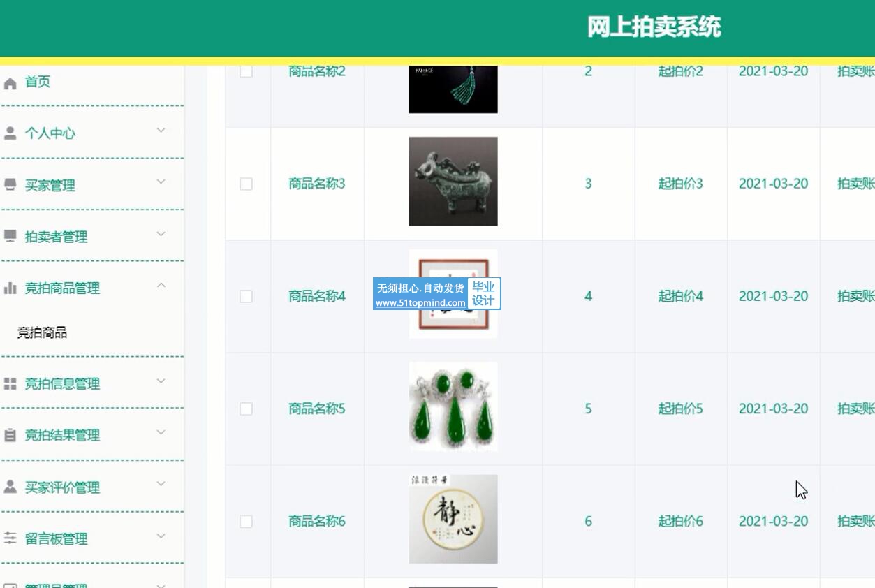Check the box for 商品名称3 row

(x=246, y=184)
